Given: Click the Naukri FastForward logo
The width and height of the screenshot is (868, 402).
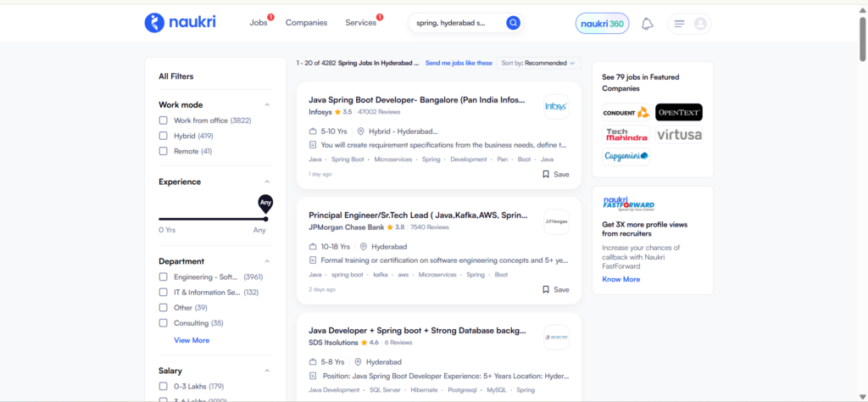Looking at the screenshot, I should (628, 202).
